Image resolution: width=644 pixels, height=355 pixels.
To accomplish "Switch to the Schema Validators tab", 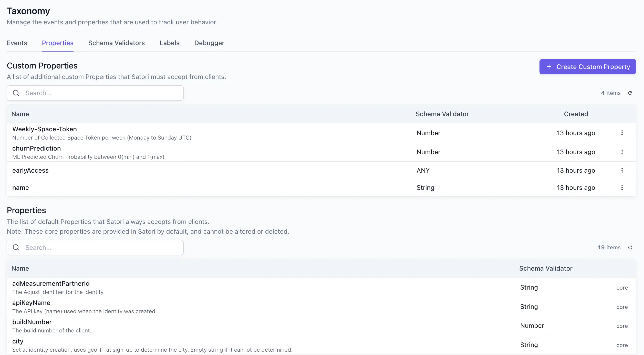I will click(117, 43).
